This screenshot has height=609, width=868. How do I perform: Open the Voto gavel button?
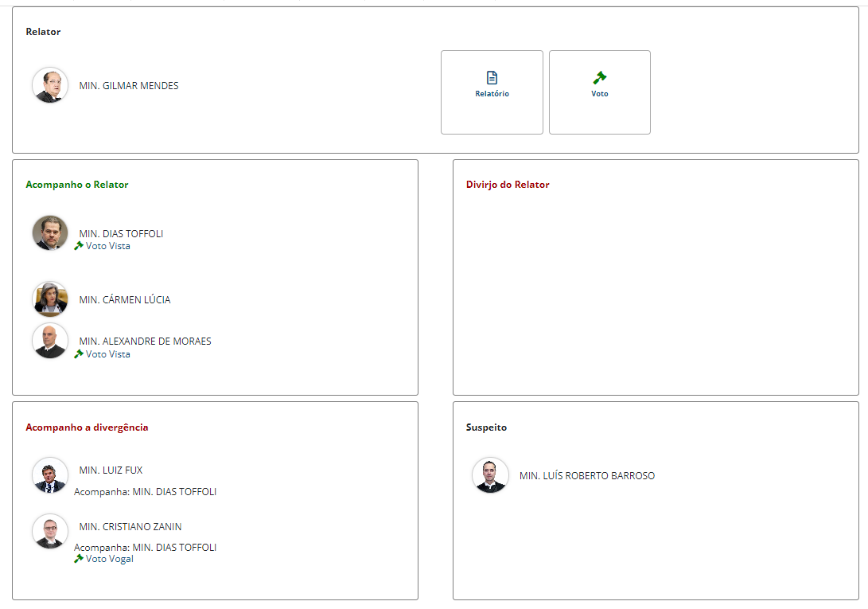pos(599,92)
